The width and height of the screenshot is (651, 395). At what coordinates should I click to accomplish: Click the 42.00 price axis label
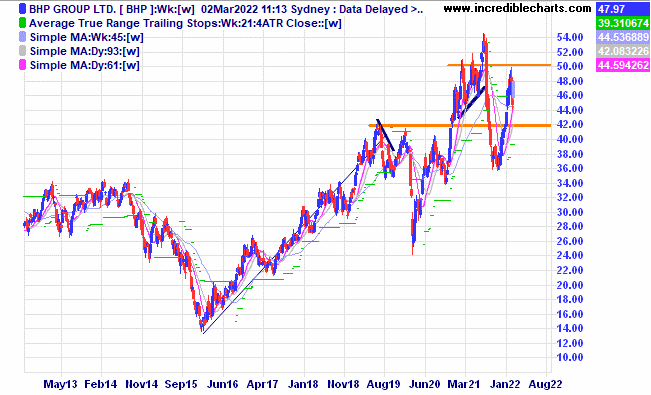(x=570, y=125)
